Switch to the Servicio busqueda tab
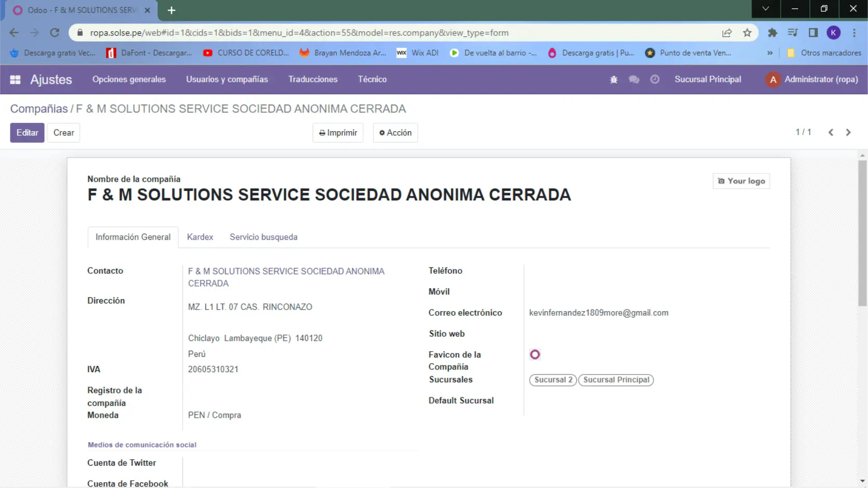The height and width of the screenshot is (488, 868). pyautogui.click(x=264, y=237)
